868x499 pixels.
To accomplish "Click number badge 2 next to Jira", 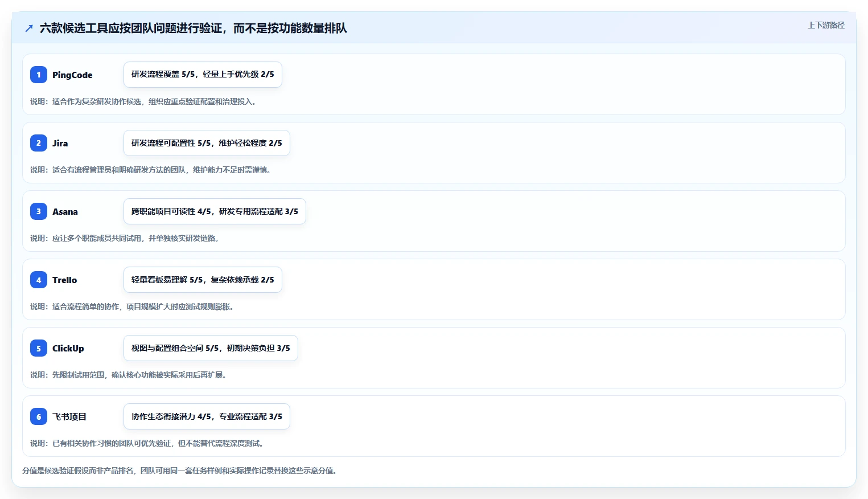I will [39, 143].
